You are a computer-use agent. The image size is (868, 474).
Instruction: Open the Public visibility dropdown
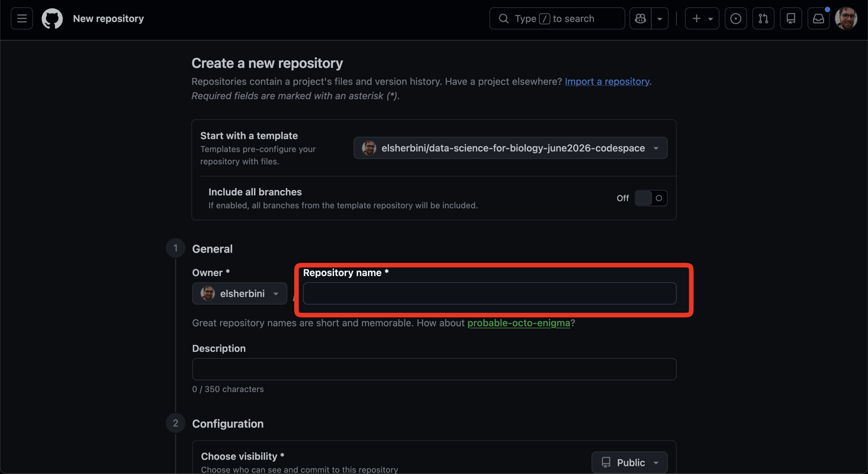click(x=630, y=462)
